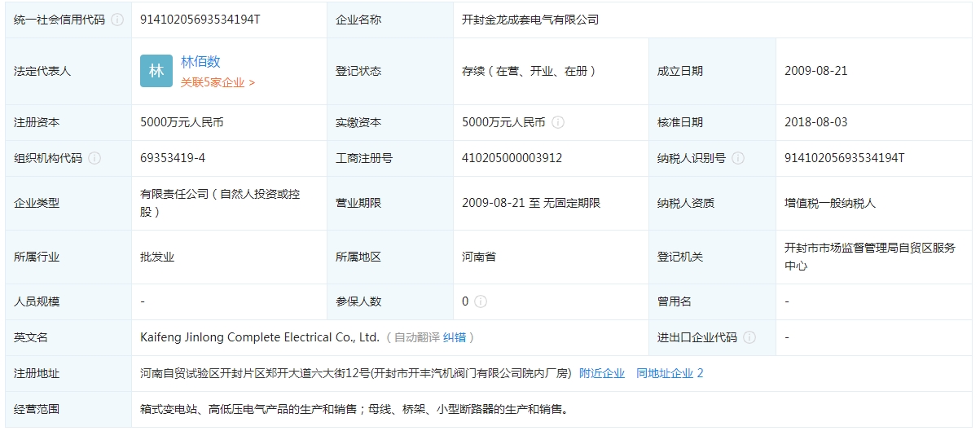Click the 工商注册号 value 410205000003912
This screenshot has width=980, height=431.
tap(512, 158)
